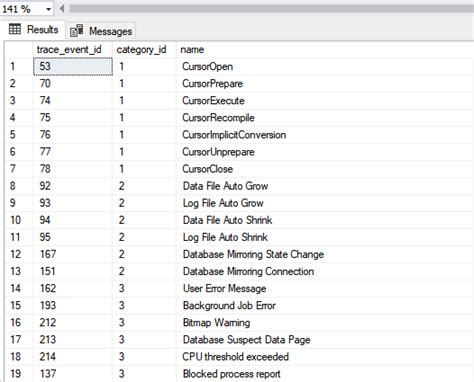Click Database Mirroring Connection cell
The image size is (474, 382).
tap(325, 271)
